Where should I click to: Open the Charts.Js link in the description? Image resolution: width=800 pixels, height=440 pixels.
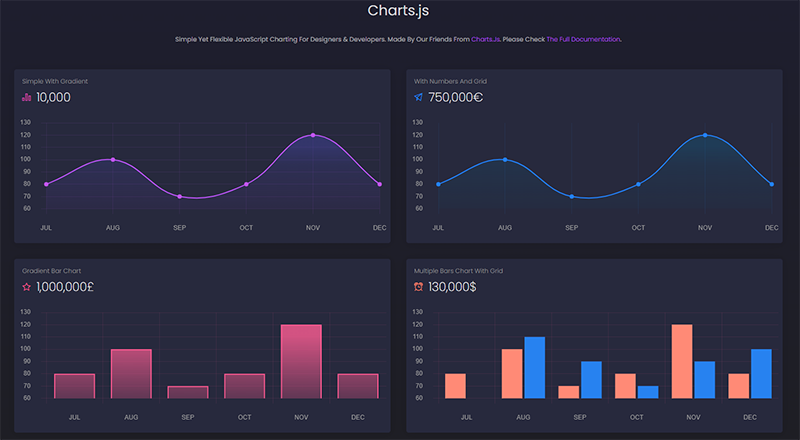(485, 39)
